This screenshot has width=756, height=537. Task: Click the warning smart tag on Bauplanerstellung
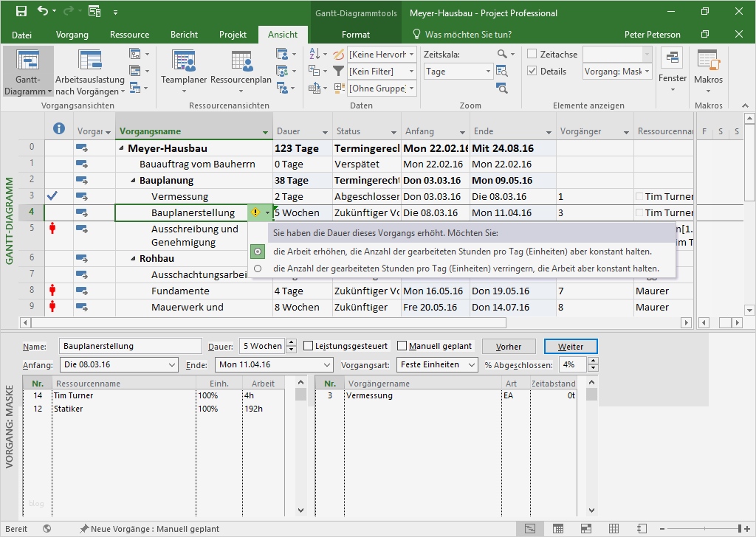pyautogui.click(x=255, y=212)
